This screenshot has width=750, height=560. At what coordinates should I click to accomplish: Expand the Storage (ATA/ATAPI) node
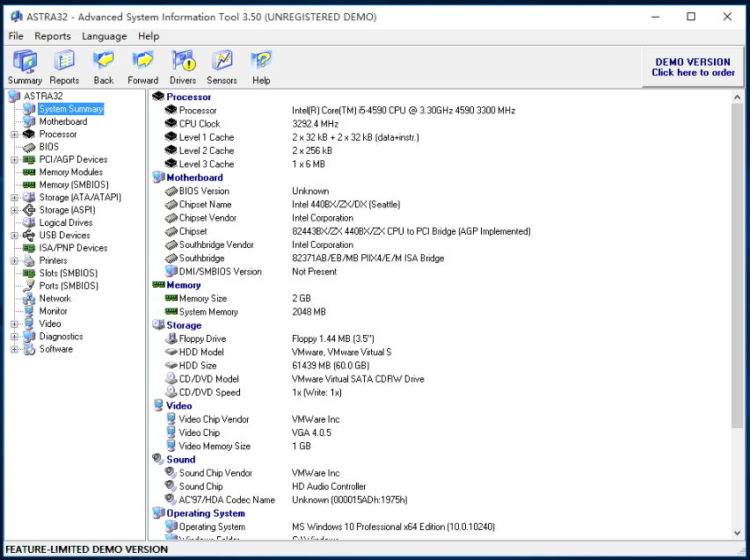point(14,198)
